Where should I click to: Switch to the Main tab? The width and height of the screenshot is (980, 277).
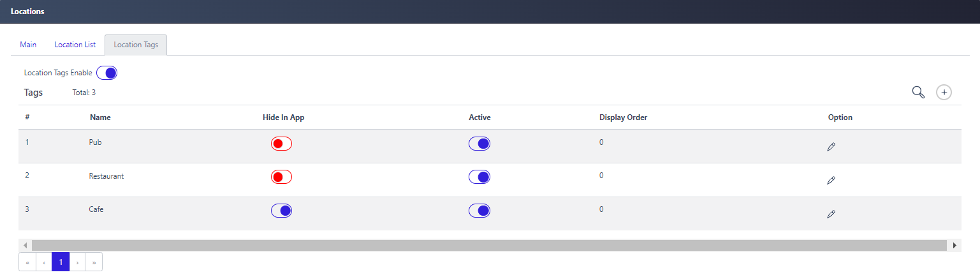pos(28,45)
